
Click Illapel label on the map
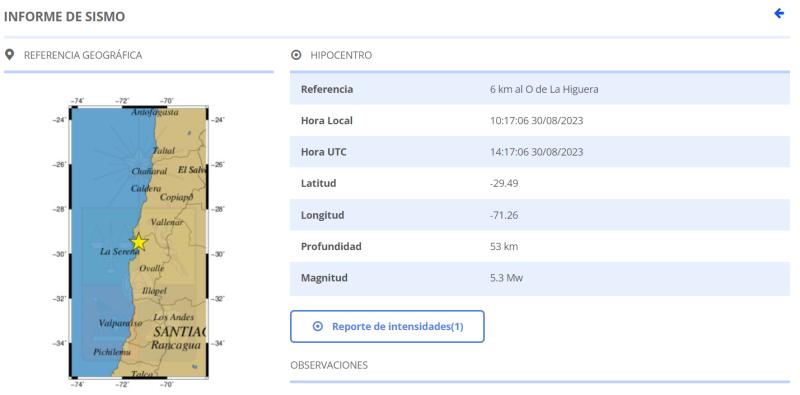155,290
